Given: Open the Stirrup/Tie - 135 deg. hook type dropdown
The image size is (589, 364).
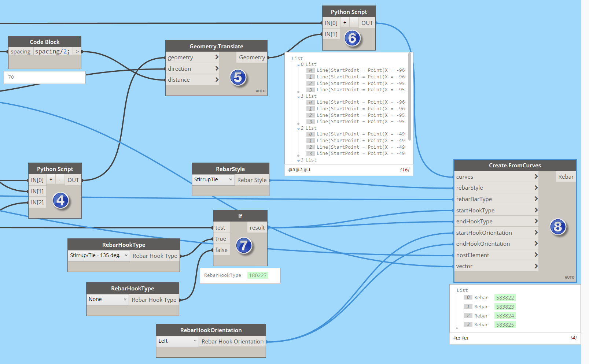Looking at the screenshot, I should click(99, 255).
